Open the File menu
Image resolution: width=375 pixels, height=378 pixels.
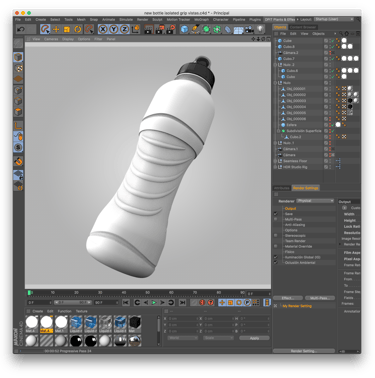[x=18, y=20]
